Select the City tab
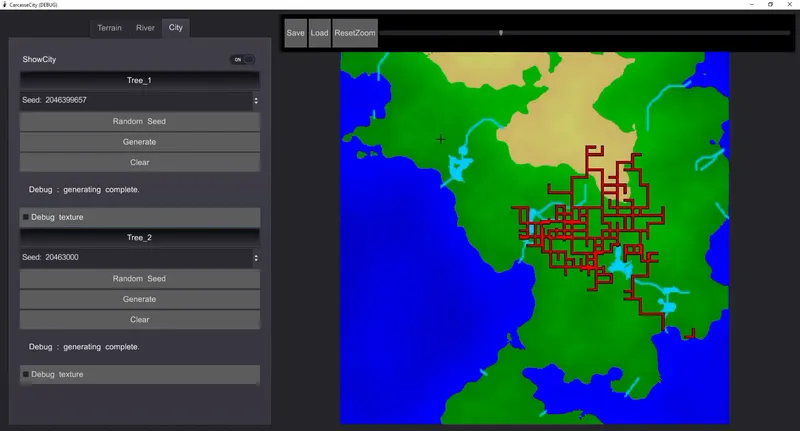800x431 pixels. click(176, 28)
